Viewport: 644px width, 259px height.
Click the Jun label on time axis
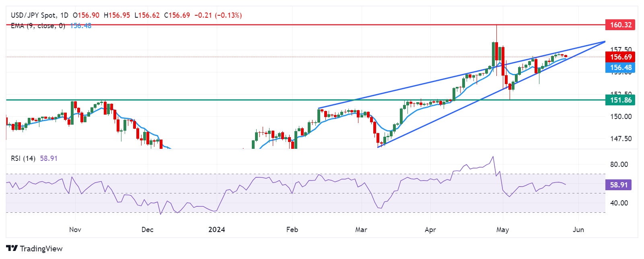click(578, 230)
